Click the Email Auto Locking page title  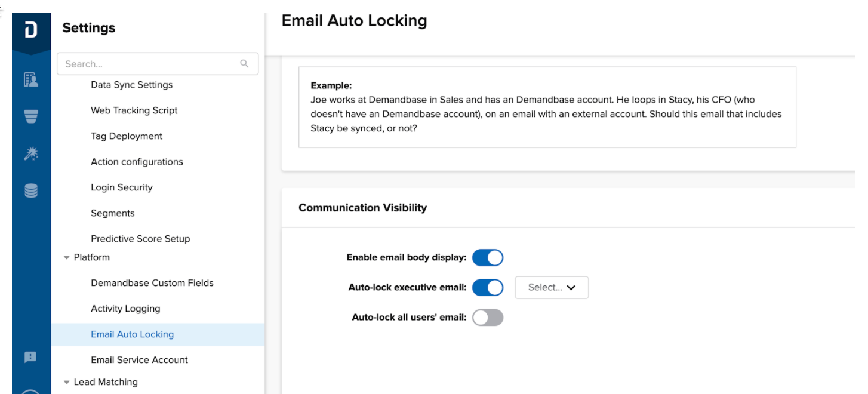coord(355,21)
